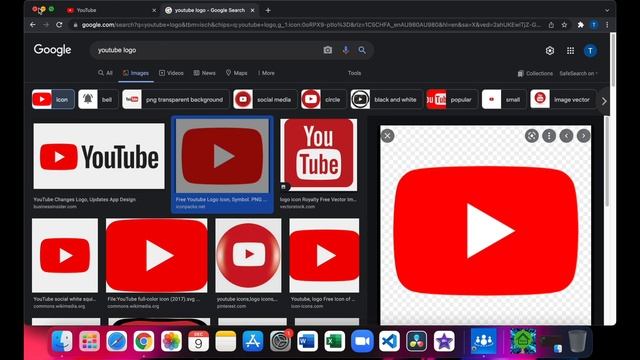Open Google quick settings gear
Viewport: 640px width, 360px height.
pyautogui.click(x=550, y=51)
